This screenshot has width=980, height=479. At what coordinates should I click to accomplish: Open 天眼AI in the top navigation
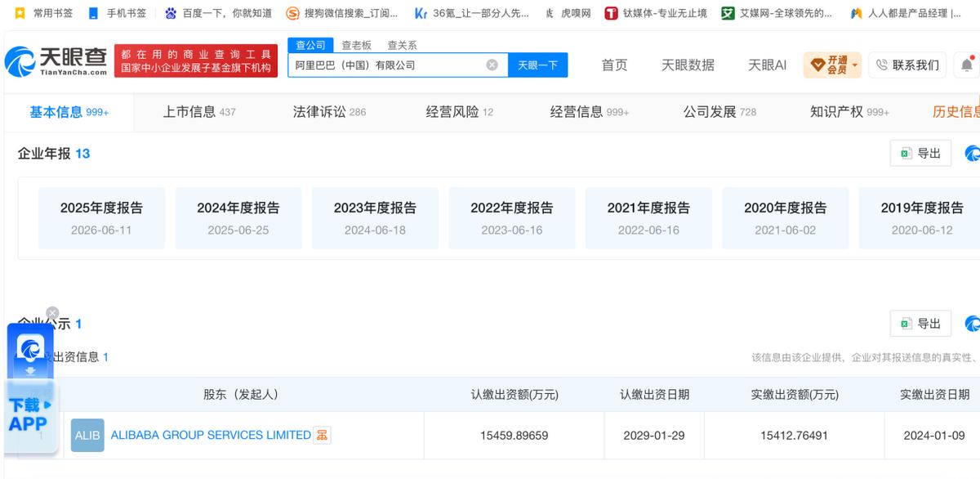pos(768,65)
